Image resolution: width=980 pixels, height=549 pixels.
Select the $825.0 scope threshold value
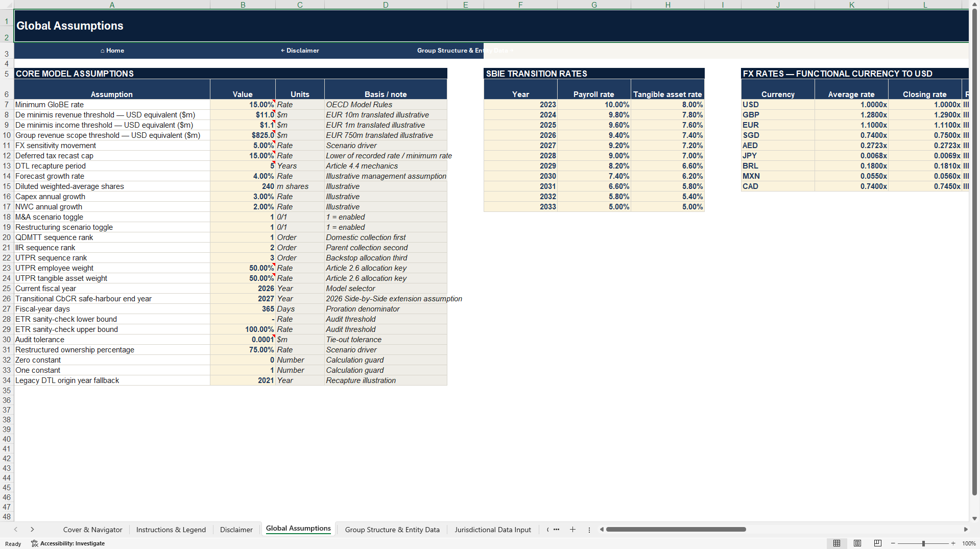[x=243, y=135]
